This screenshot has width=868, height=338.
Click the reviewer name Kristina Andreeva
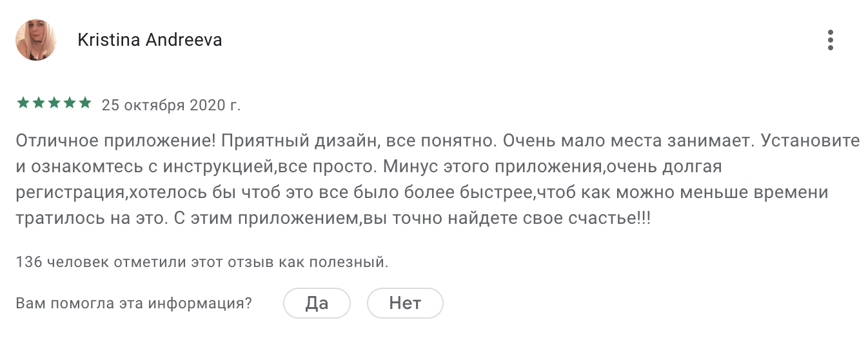[150, 40]
